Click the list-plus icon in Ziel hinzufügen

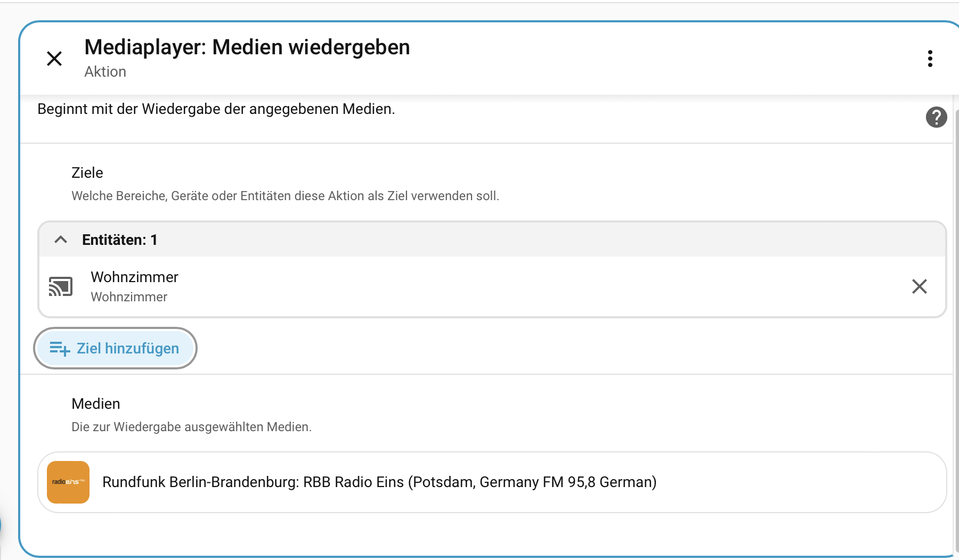[60, 349]
